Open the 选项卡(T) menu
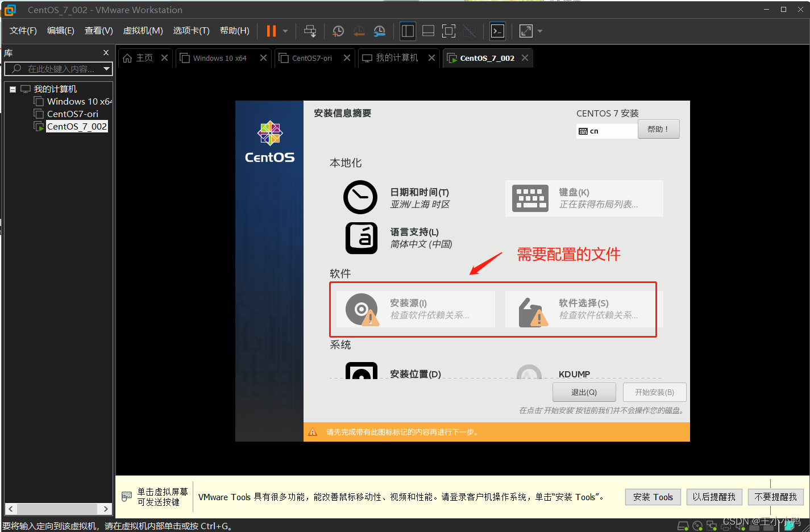This screenshot has height=532, width=810. pyautogui.click(x=192, y=31)
